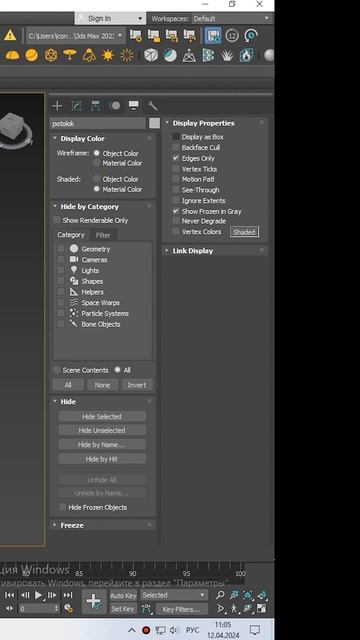Image resolution: width=360 pixels, height=640 pixels.
Task: Switch to the Category tab
Action: 71,235
